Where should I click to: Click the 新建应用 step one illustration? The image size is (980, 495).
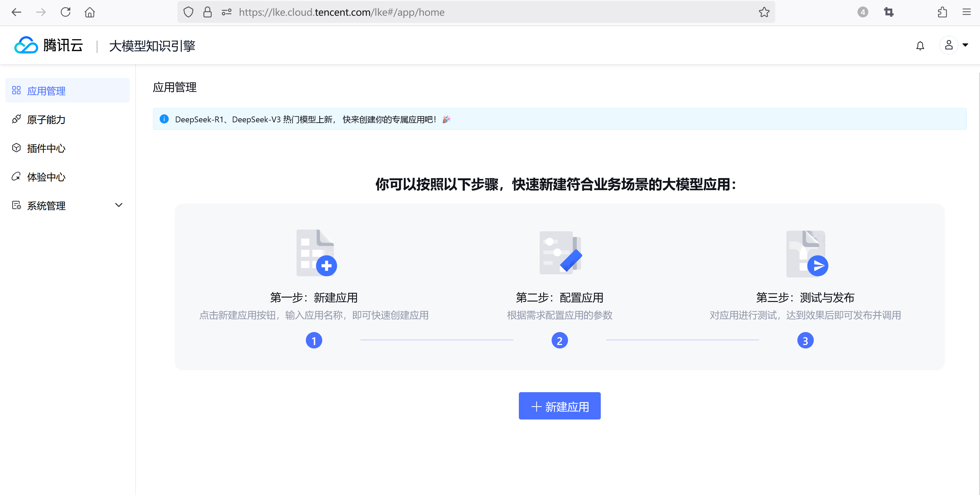316,253
